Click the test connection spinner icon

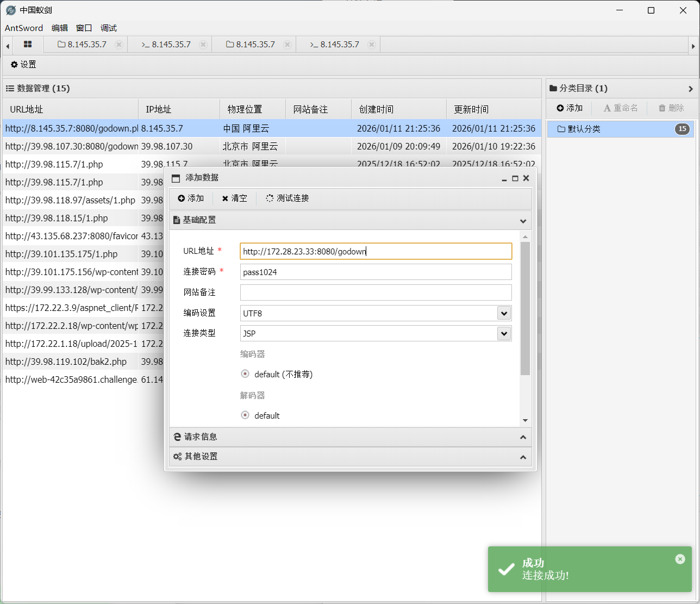point(270,198)
